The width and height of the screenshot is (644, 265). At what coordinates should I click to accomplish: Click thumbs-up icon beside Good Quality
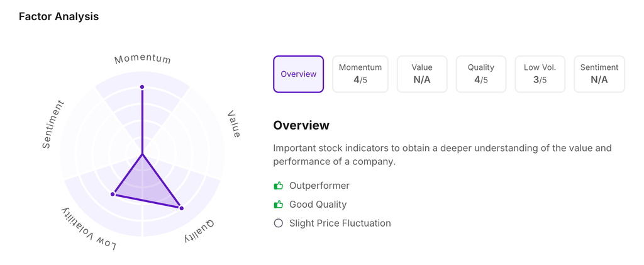pos(279,205)
